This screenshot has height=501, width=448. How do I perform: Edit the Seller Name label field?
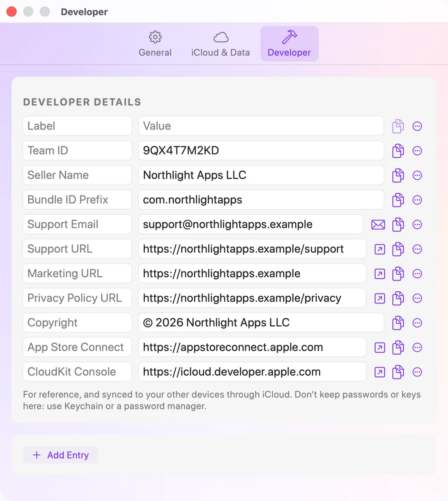(x=77, y=175)
